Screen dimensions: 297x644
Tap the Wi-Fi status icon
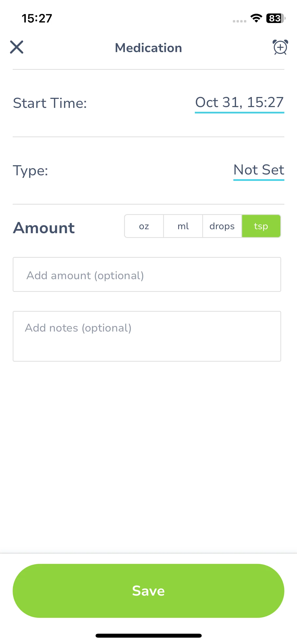tap(256, 18)
